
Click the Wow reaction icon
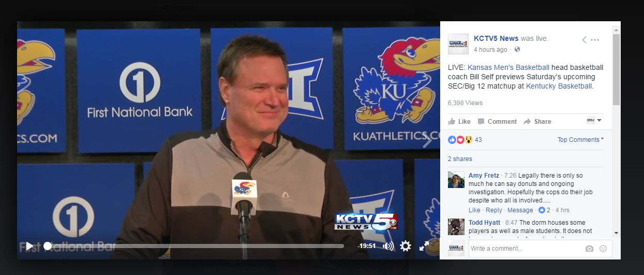click(x=468, y=140)
